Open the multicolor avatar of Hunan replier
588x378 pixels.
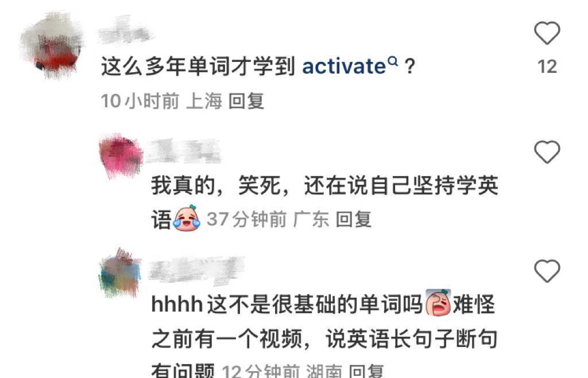click(120, 273)
